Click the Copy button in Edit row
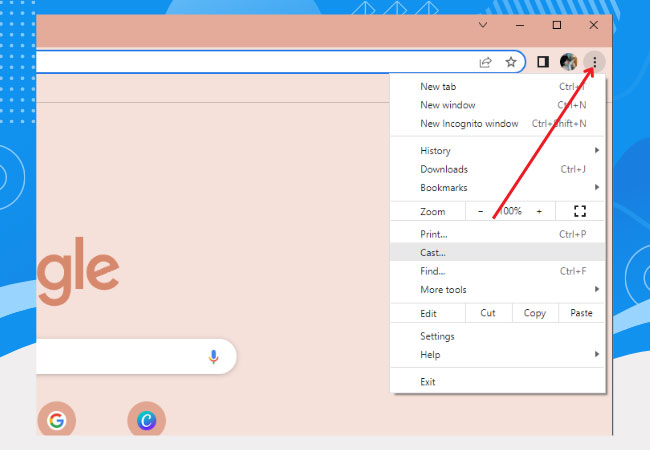650x450 pixels. coord(535,313)
